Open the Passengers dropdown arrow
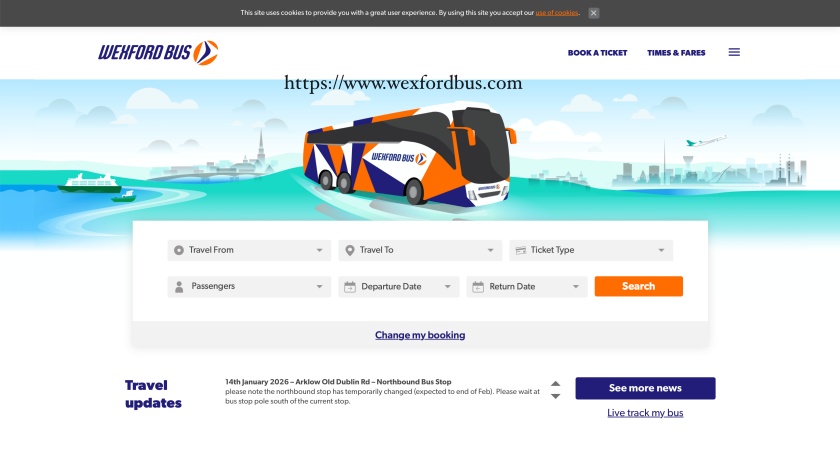 click(319, 287)
